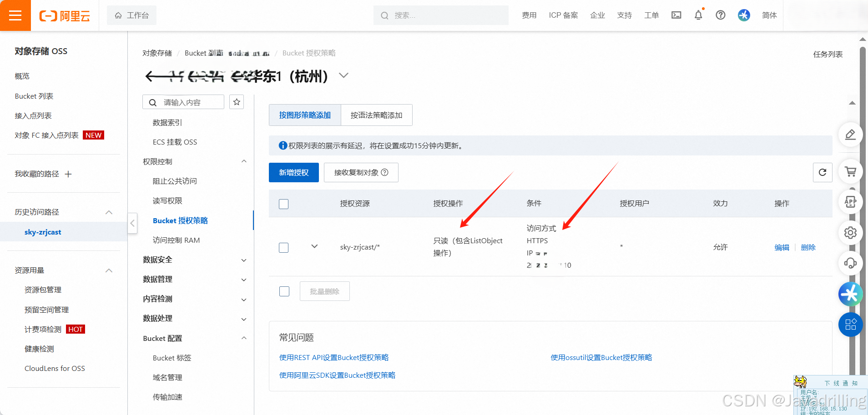Click the sidebar 请输入内容 search field

click(183, 102)
